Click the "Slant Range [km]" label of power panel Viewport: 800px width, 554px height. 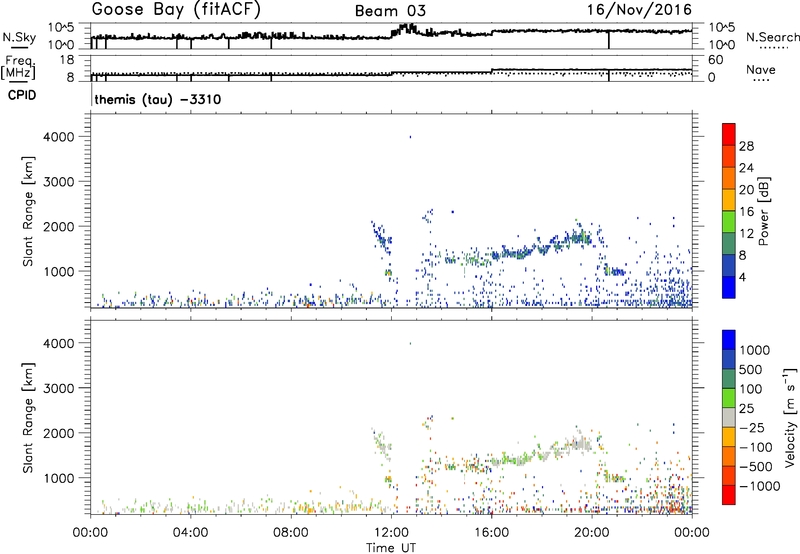pos(28,211)
